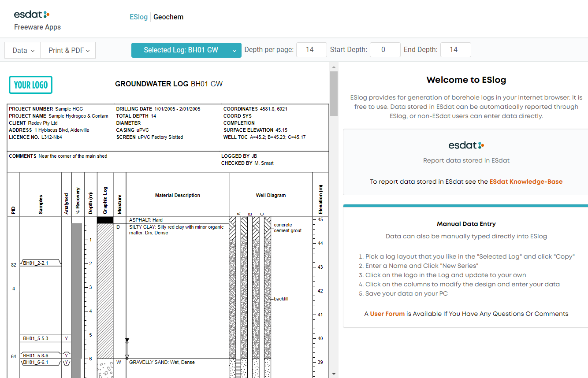Screen dimensions: 588x378
Task: Click the Depth per page input field
Action: coord(312,50)
